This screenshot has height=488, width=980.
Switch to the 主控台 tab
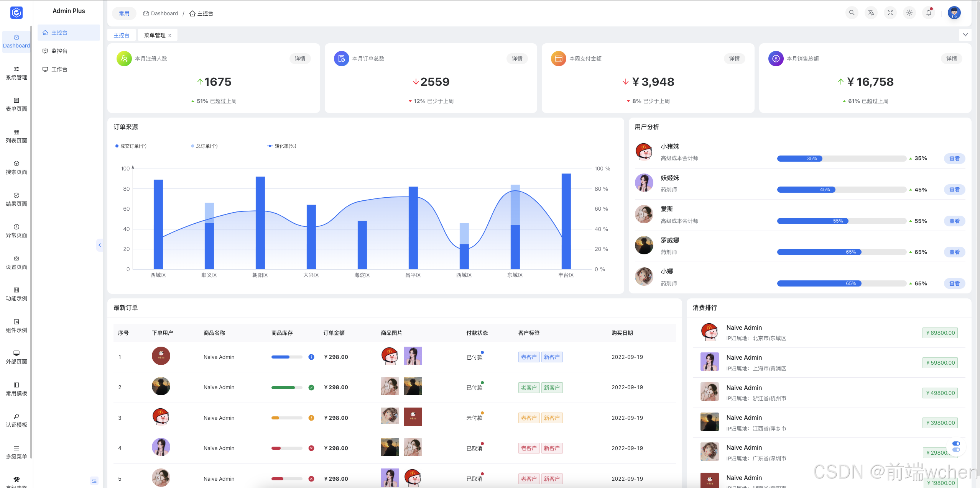tap(122, 35)
